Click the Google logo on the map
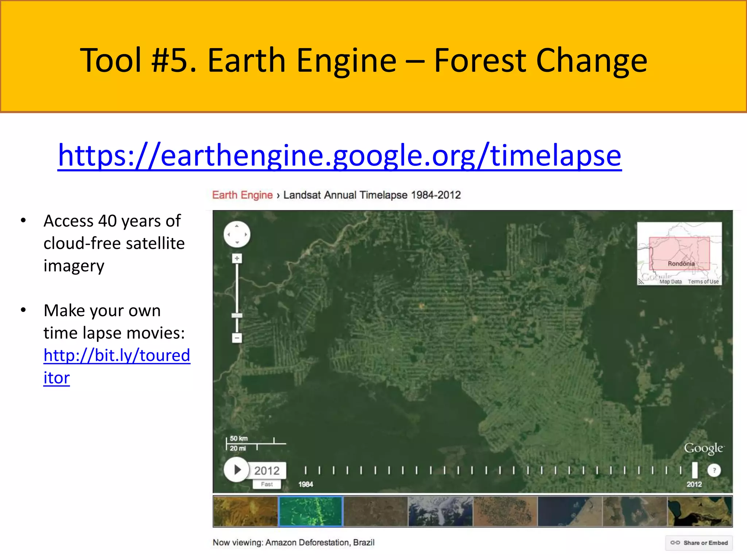Image resolution: width=747 pixels, height=560 pixels. point(704,448)
